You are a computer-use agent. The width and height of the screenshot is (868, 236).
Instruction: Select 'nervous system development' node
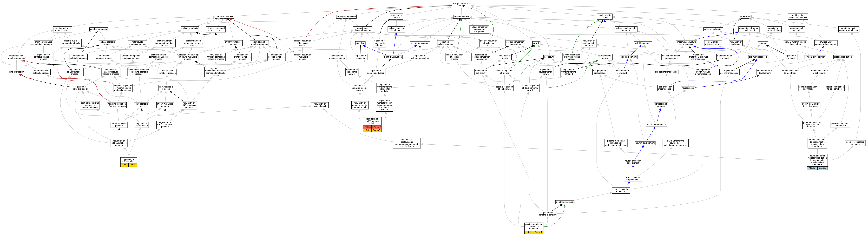tap(765, 72)
